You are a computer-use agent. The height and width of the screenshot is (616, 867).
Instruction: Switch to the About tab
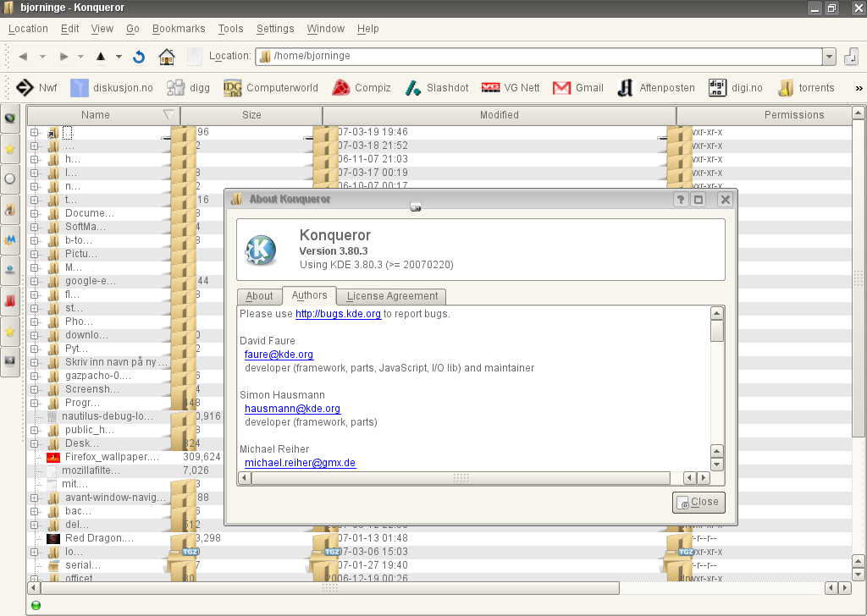click(x=259, y=296)
